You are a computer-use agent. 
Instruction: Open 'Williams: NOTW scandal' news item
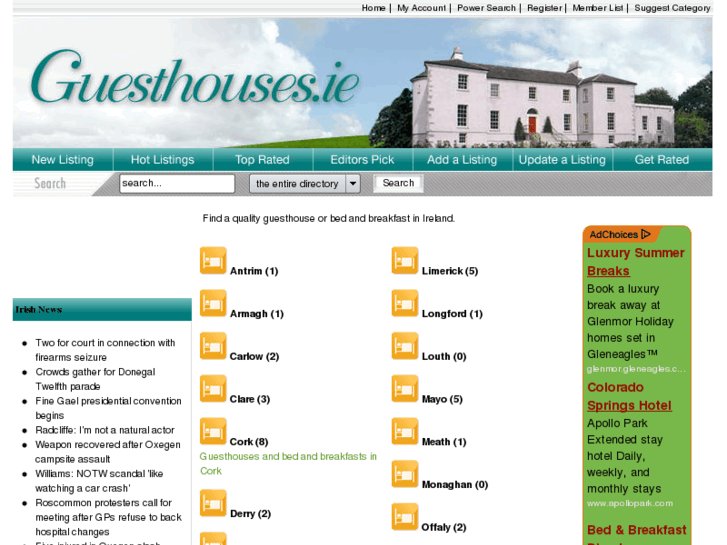99,481
